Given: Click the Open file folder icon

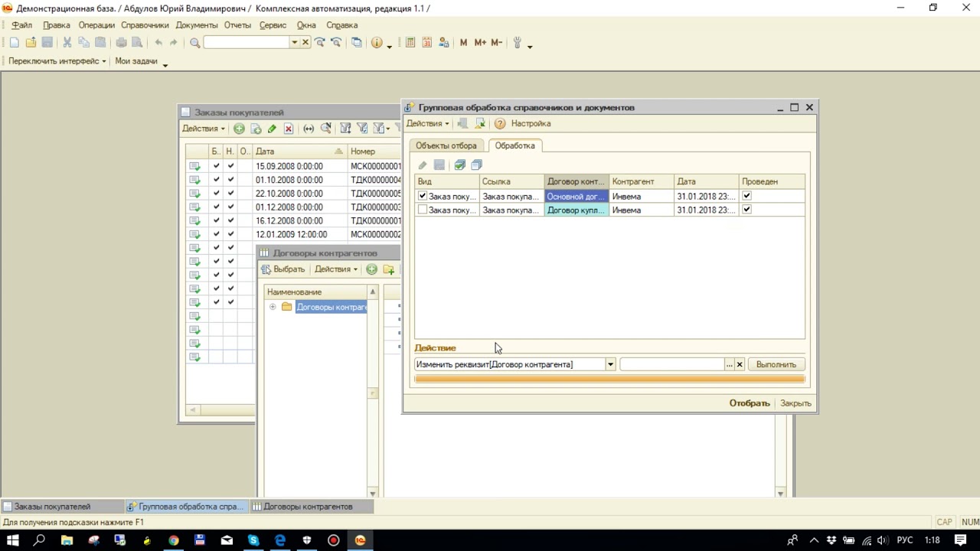Looking at the screenshot, I should pos(31,43).
